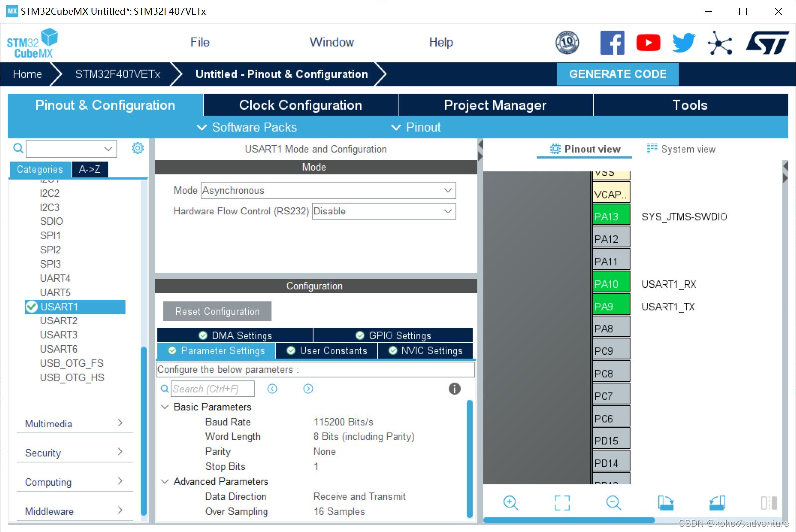Open the categories settings gear

138,148
